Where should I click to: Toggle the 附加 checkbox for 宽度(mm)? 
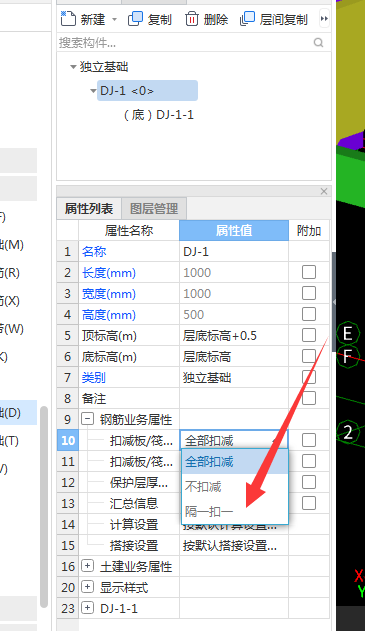[x=309, y=293]
